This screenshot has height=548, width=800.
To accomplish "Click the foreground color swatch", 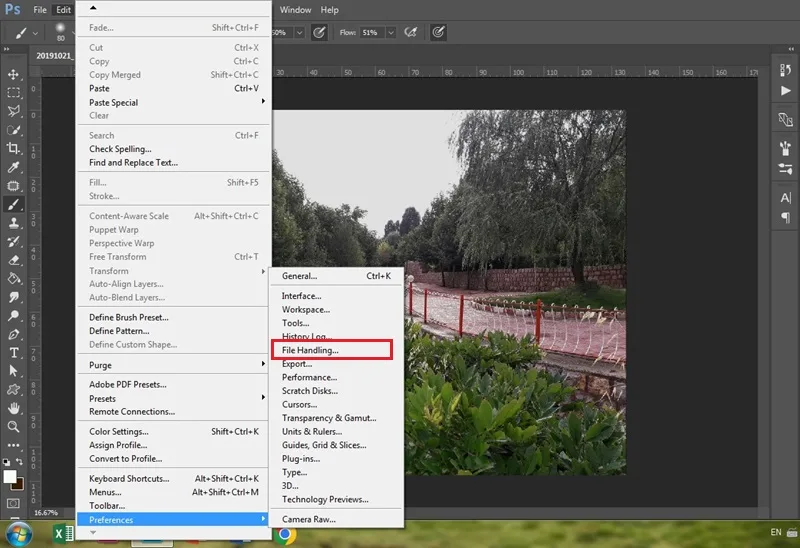I will pyautogui.click(x=10, y=476).
